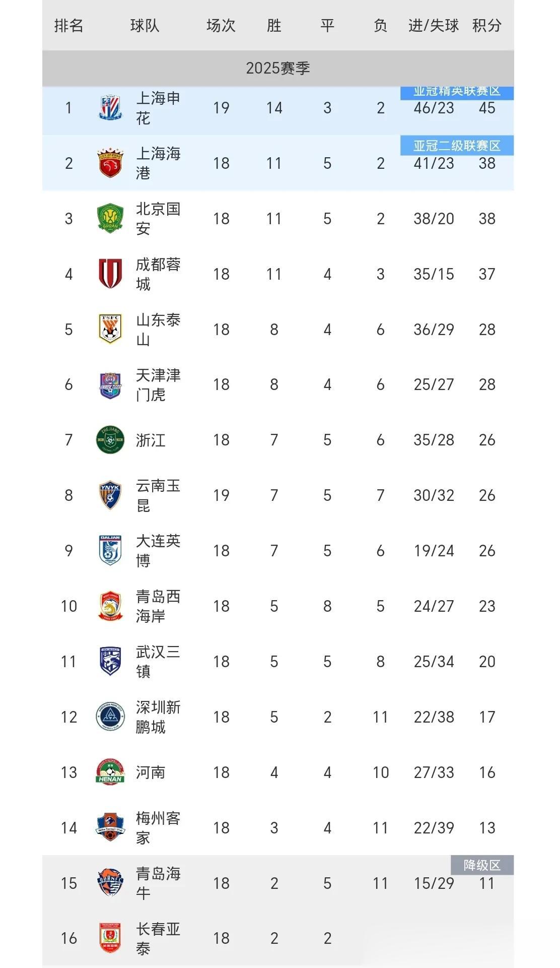This screenshot has width=560, height=968.
Task: Click the Shanghai Port red crest
Action: pos(110,163)
